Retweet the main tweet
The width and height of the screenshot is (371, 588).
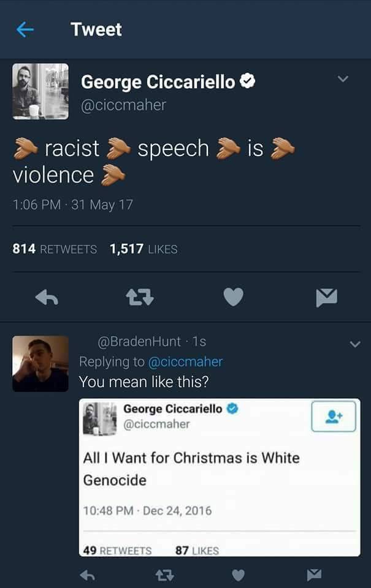pos(140,298)
